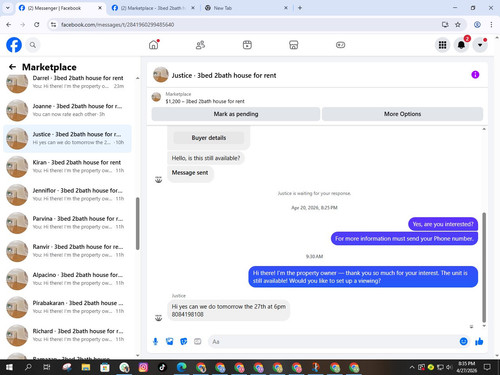This screenshot has width=500, height=375.
Task: Open Parvina conversation
Action: [68, 223]
